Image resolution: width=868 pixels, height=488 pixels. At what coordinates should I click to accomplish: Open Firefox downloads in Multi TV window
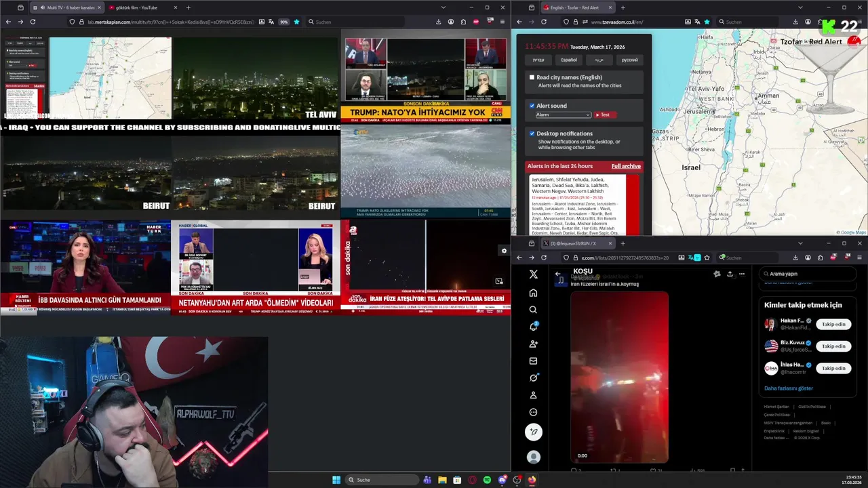(438, 22)
